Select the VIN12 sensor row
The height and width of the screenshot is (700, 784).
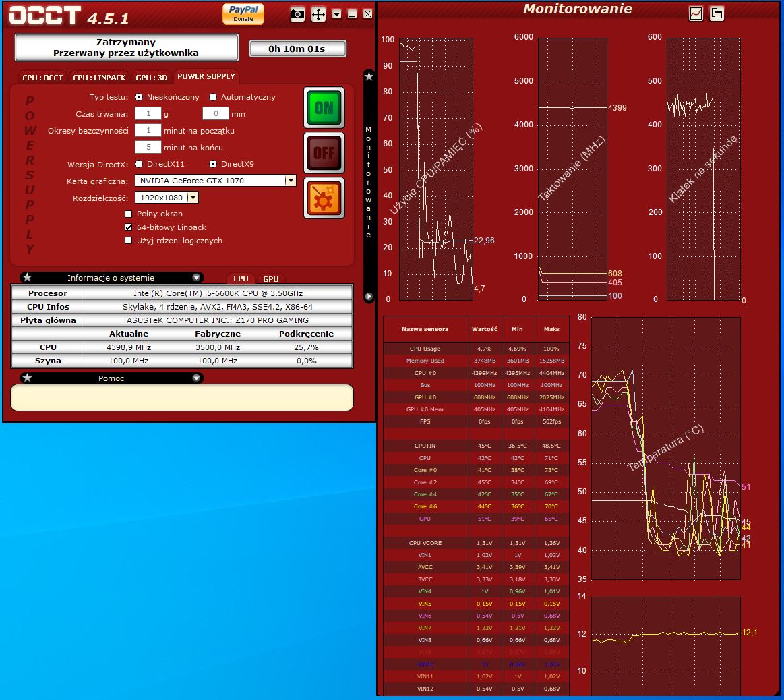click(476, 689)
